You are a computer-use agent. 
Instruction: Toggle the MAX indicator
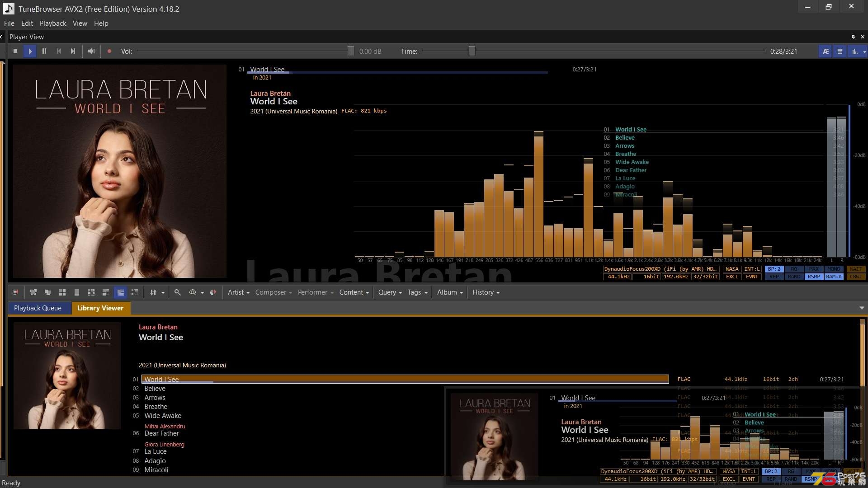(x=814, y=269)
